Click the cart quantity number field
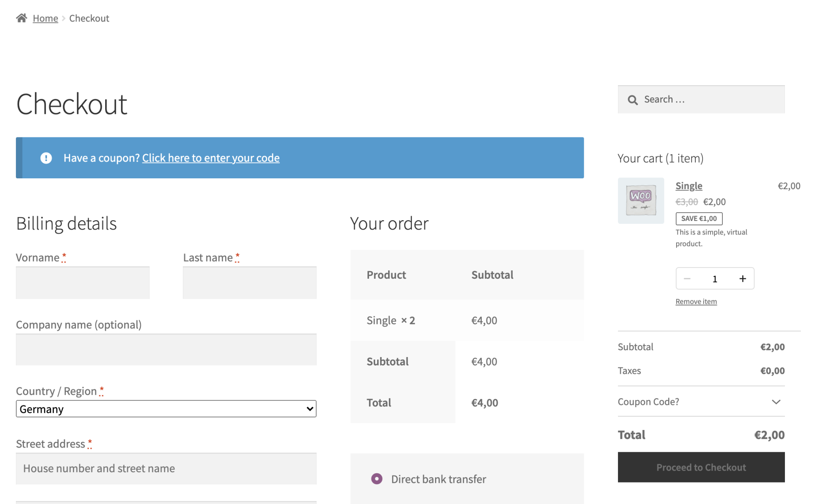This screenshot has width=816, height=504. click(715, 278)
